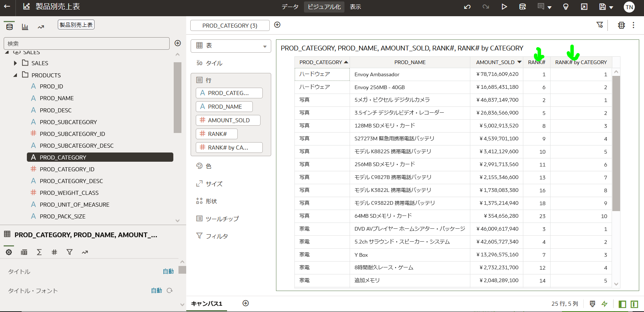Open the hash number format tab
Viewport: 644px width, 312px height.
(x=54, y=252)
